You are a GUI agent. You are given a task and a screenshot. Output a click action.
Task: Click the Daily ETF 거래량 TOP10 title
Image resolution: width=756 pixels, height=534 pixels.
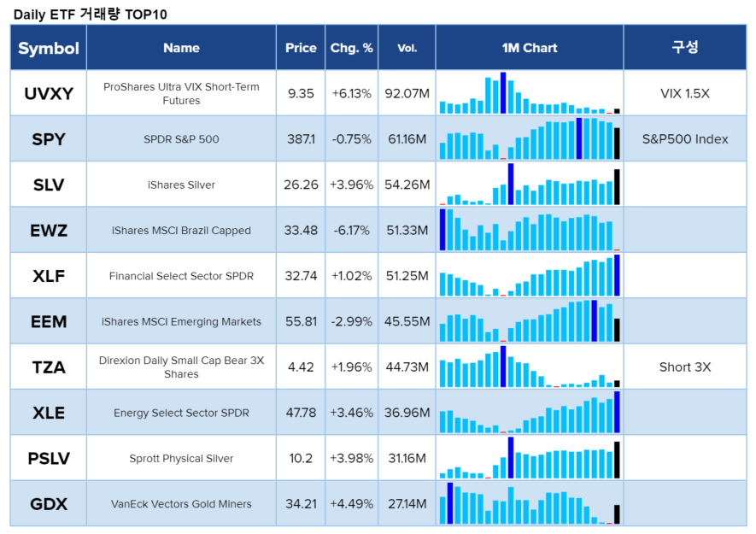pos(91,14)
